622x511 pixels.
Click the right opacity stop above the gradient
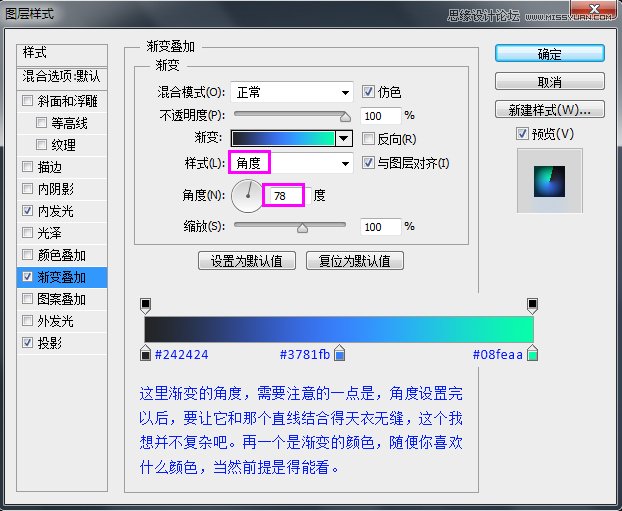532,306
